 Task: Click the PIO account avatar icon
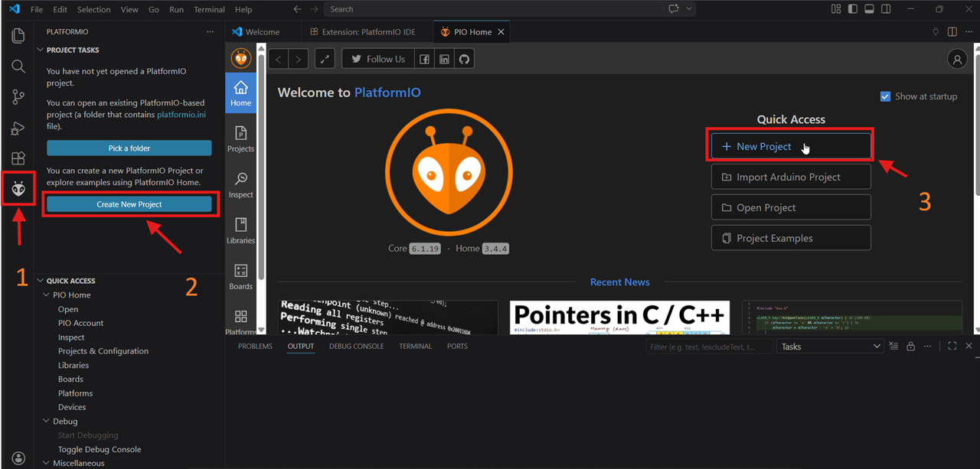(957, 59)
